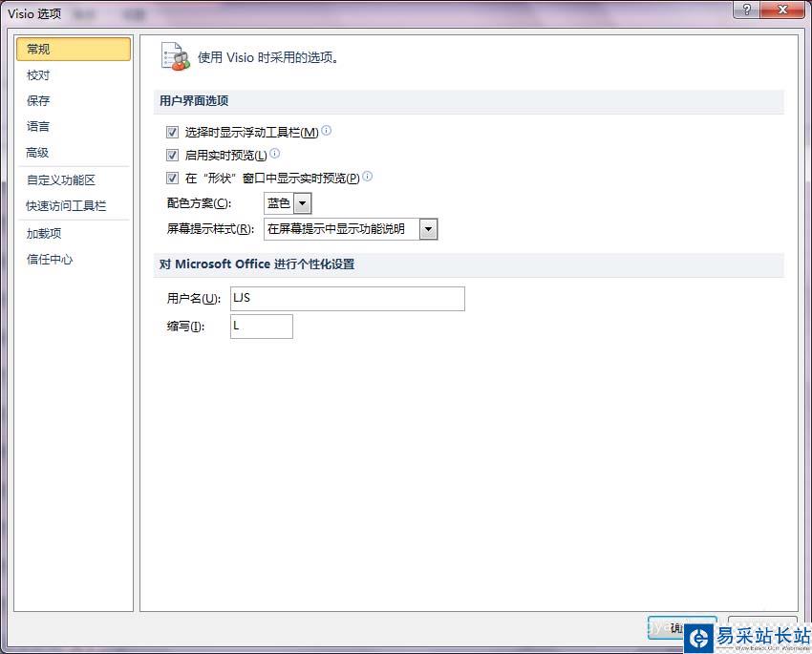Toggle 在形状窗口中显示实时预览 checkbox
Screen dimensions: 812x654
pos(173,179)
